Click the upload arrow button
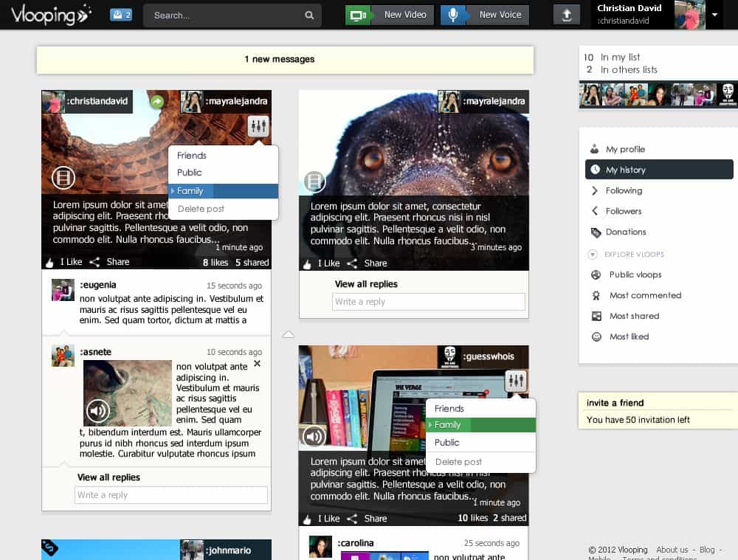This screenshot has width=738, height=560. pos(567,15)
